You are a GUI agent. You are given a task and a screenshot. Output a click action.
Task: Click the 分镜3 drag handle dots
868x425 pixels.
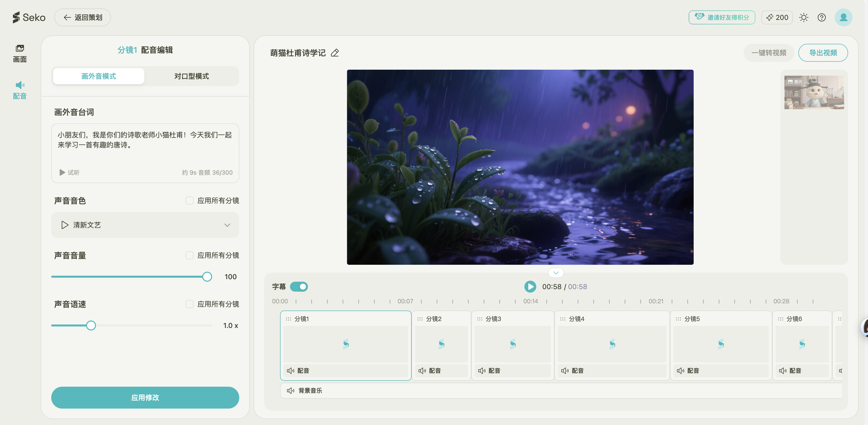480,319
